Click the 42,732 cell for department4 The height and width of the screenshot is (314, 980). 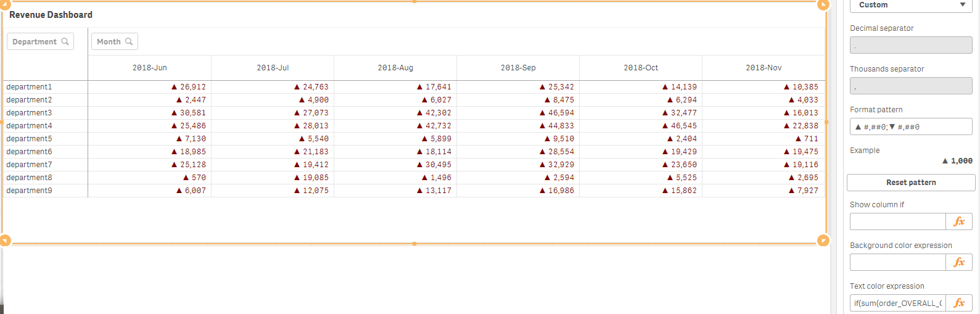[434, 126]
